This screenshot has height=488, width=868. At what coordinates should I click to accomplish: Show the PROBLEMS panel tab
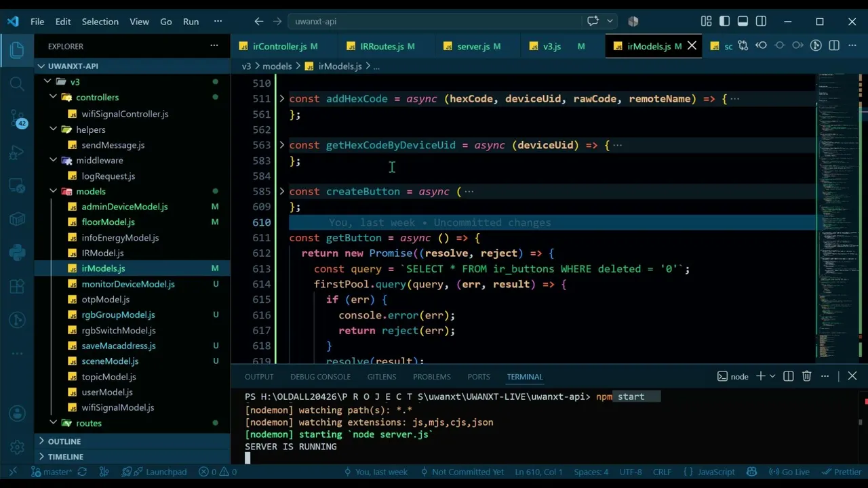[x=431, y=377]
